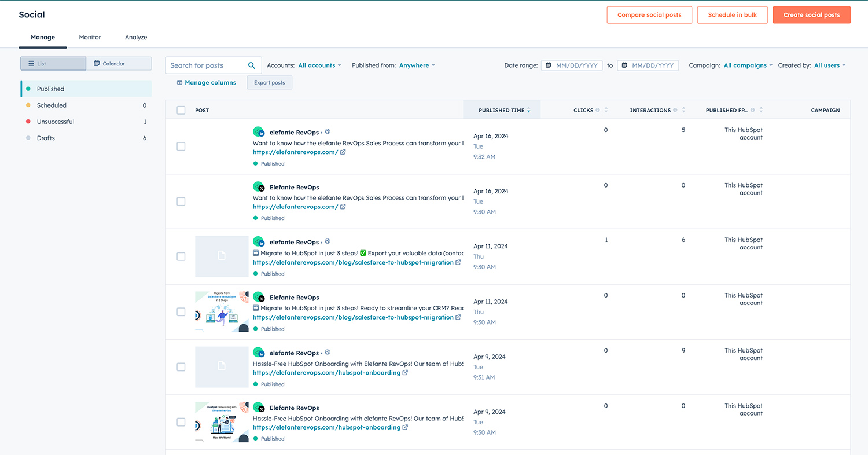Switch to the Monitor tab
This screenshot has height=455, width=868.
pyautogui.click(x=90, y=37)
